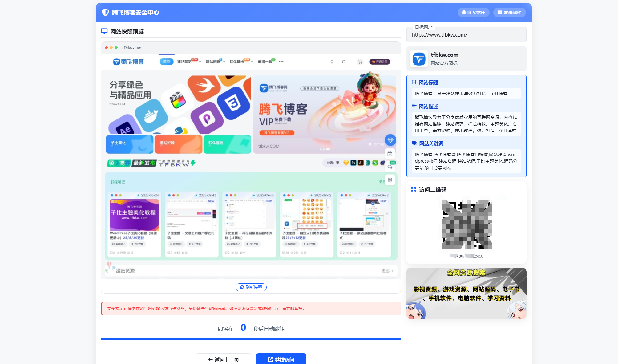Click the calendar check-in floating icon
This screenshot has height=364, width=618.
click(390, 154)
